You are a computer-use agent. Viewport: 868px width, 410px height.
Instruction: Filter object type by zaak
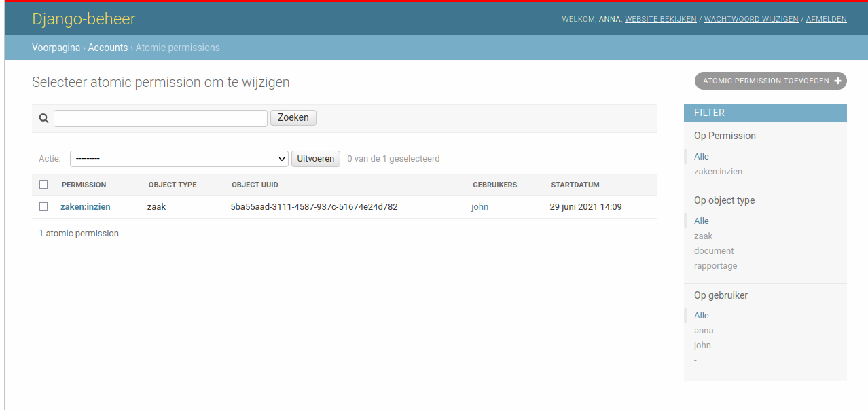point(703,236)
